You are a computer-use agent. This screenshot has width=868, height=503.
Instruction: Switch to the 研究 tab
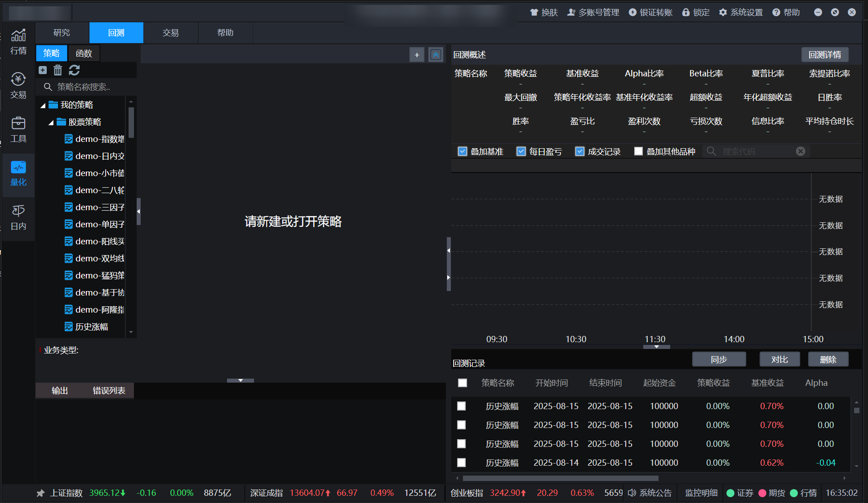tap(62, 33)
